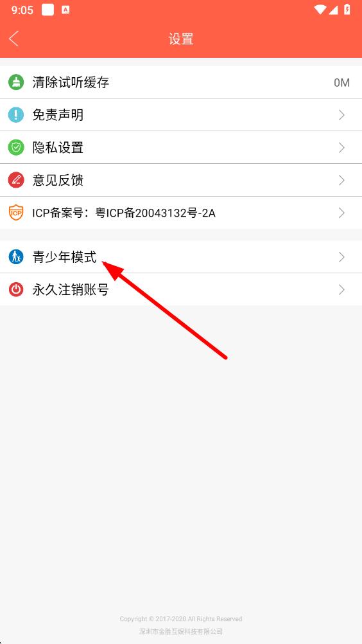Click the orange ICP shield icon
Viewport: 362px width, 644px height.
coord(16,213)
